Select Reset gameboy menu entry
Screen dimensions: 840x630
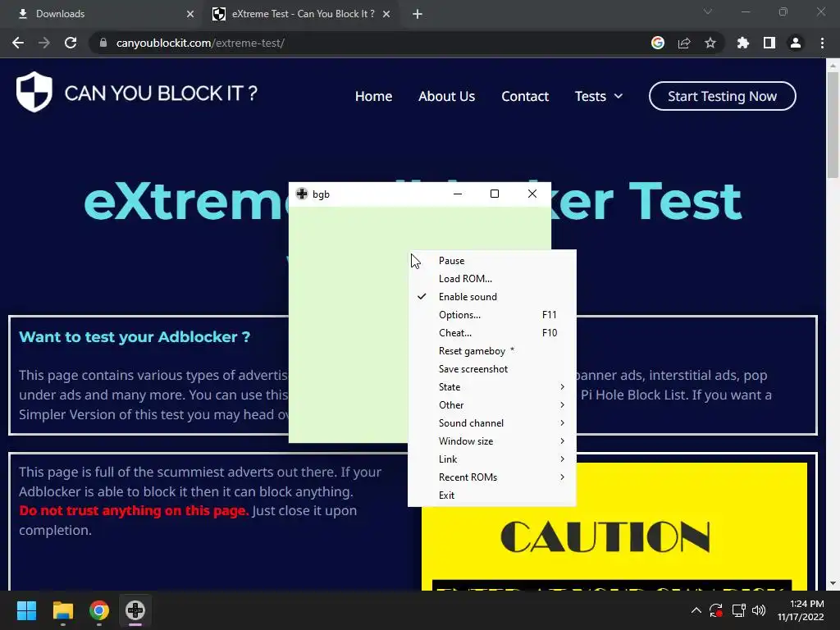coord(492,351)
